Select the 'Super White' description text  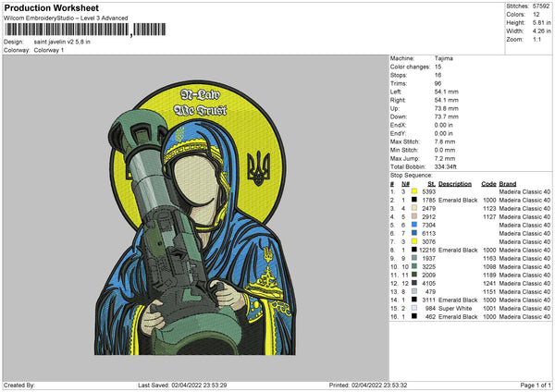455,309
